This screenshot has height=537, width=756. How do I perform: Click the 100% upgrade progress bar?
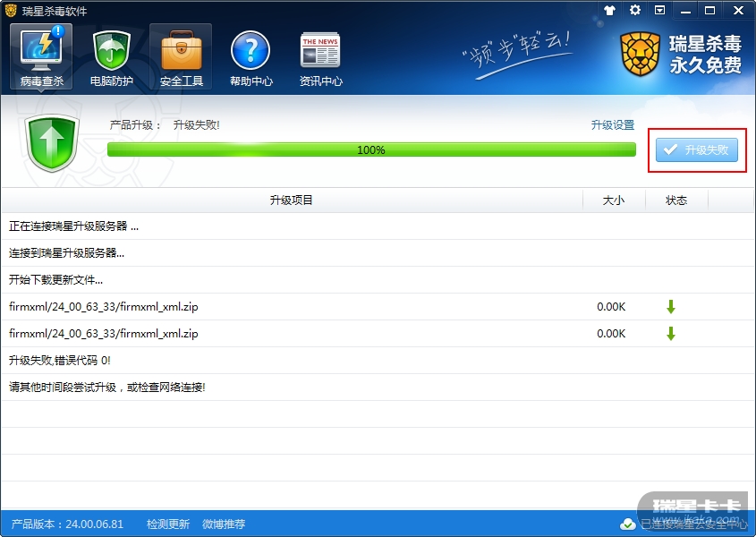click(x=371, y=149)
